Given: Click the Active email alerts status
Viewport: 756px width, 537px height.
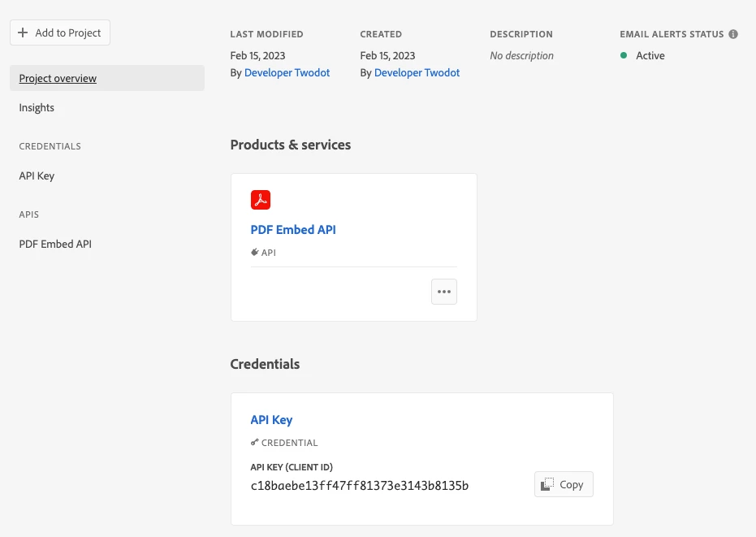Looking at the screenshot, I should [642, 56].
